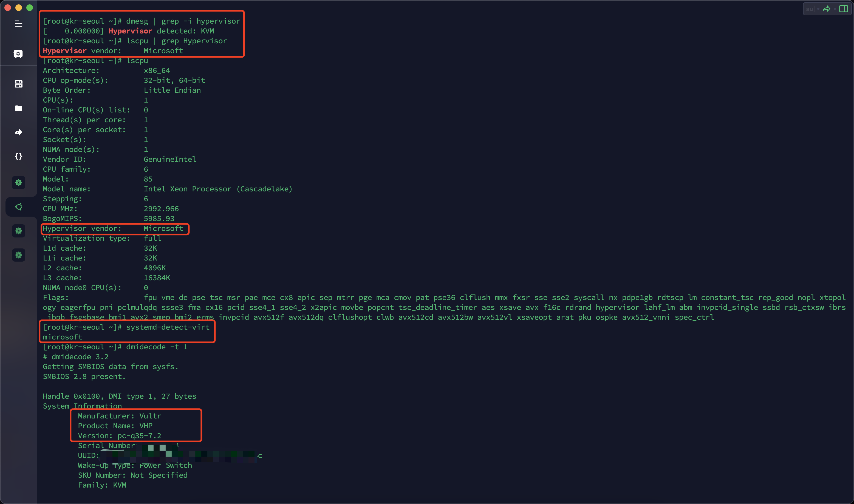Toggle the split-view panel icon
854x504 pixels.
(x=844, y=9)
